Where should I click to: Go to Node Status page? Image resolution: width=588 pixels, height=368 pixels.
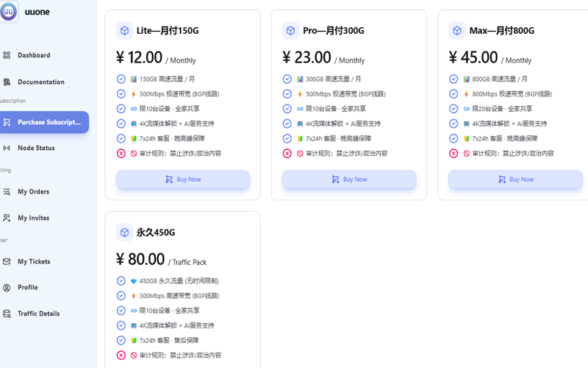pos(36,148)
